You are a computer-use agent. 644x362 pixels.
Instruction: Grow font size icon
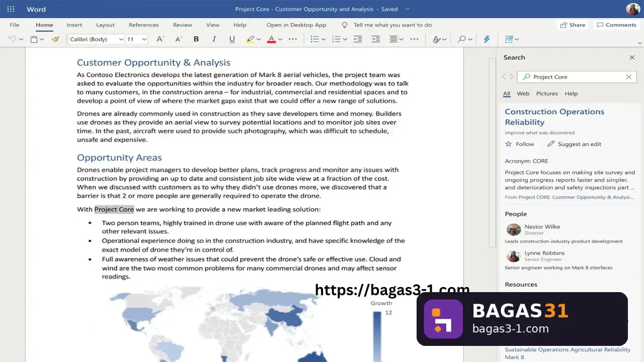[160, 39]
